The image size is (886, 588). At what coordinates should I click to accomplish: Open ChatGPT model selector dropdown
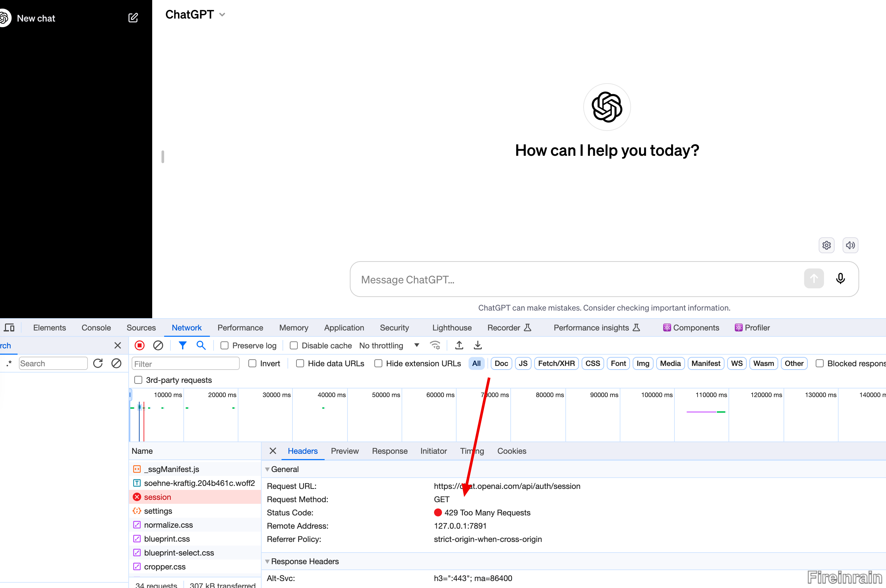(x=195, y=15)
